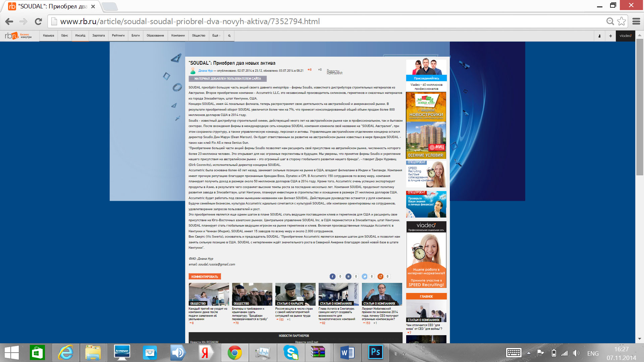Click the browser address bar URL
This screenshot has height=362, width=644.
[x=190, y=21]
